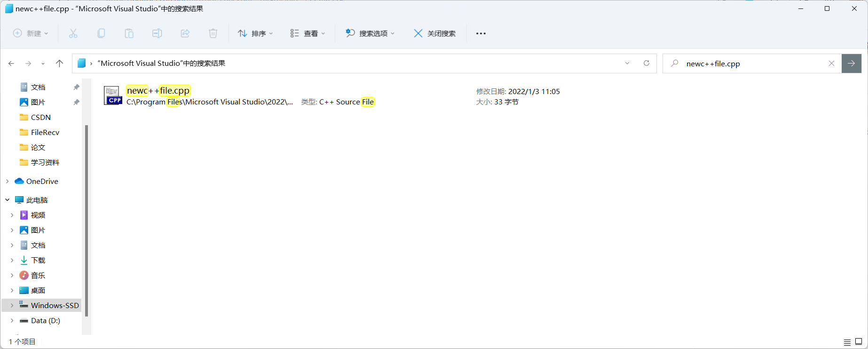
Task: Open the CSDN folder
Action: [x=41, y=117]
